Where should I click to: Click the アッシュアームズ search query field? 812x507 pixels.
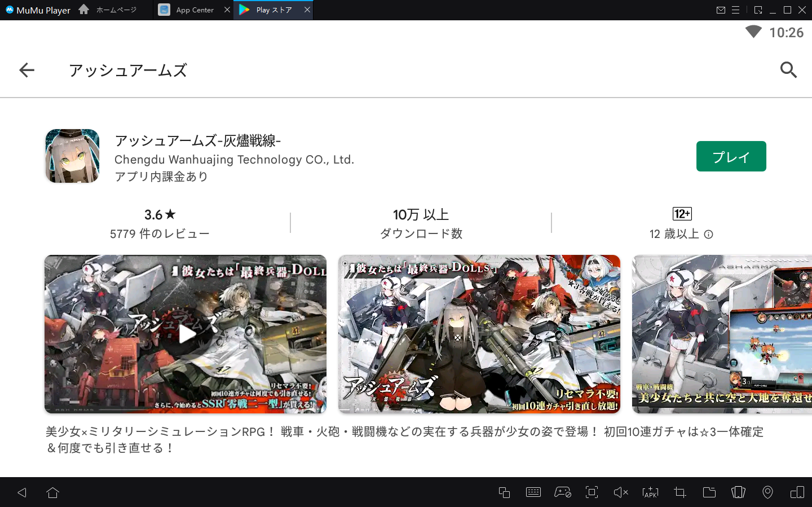coord(128,70)
